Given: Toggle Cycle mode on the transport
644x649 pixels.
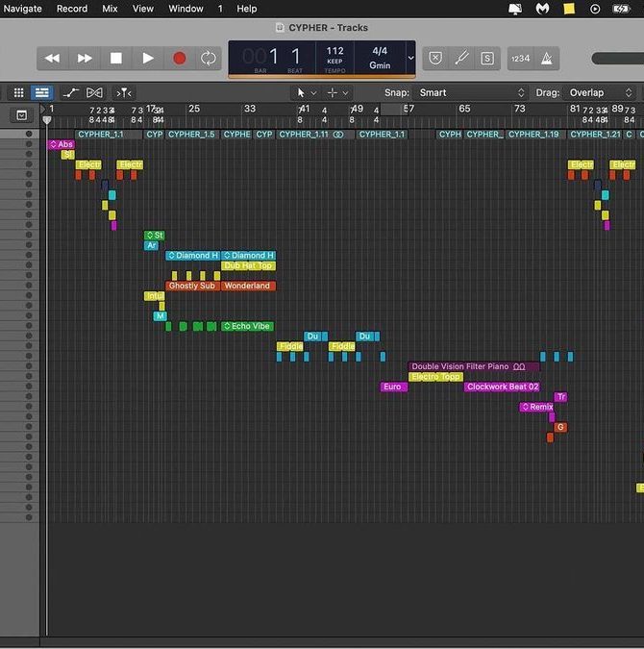Looking at the screenshot, I should point(209,59).
